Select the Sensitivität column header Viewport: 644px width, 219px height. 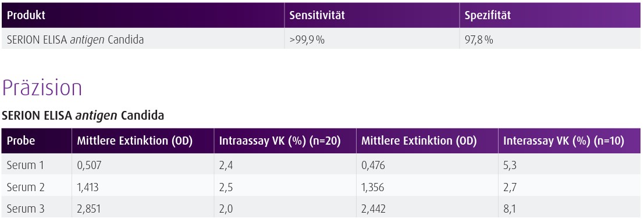pos(317,16)
